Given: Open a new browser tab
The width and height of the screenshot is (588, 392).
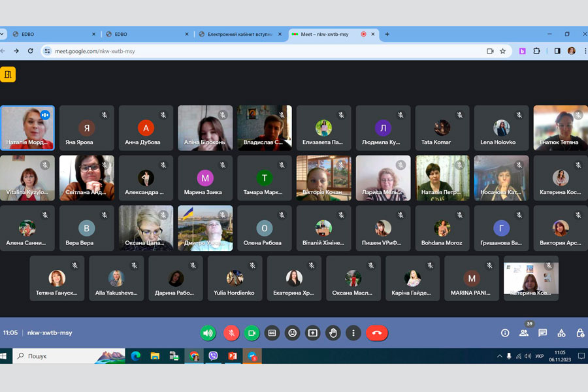Looking at the screenshot, I should coord(387,34).
